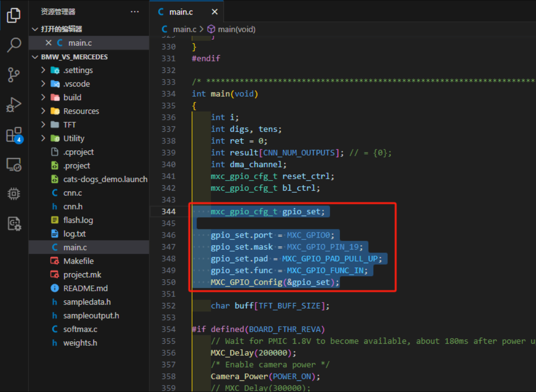The height and width of the screenshot is (392, 536).
Task: Select main.c in the project tree
Action: pyautogui.click(x=89, y=247)
